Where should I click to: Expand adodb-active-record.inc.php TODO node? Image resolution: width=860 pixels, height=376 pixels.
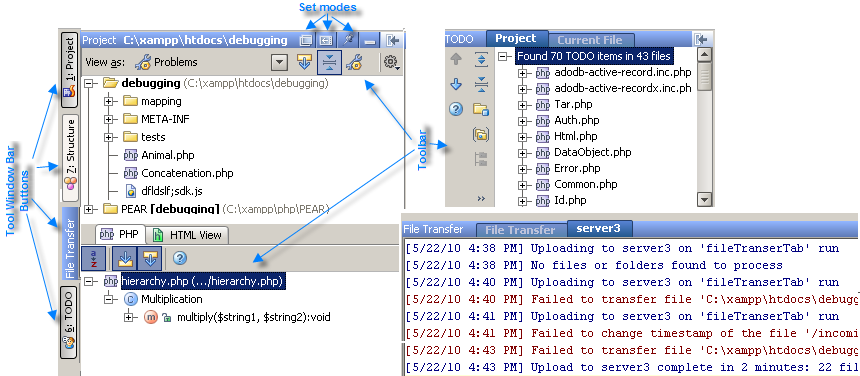click(x=522, y=72)
